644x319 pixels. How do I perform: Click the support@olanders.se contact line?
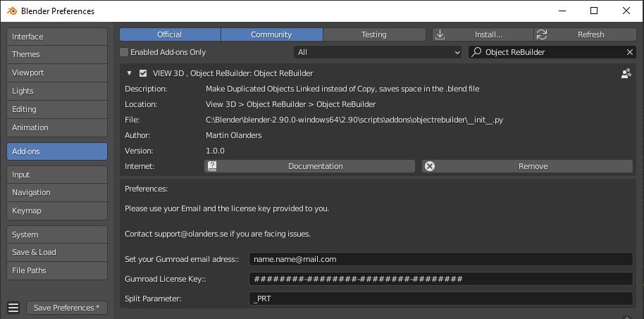click(218, 234)
